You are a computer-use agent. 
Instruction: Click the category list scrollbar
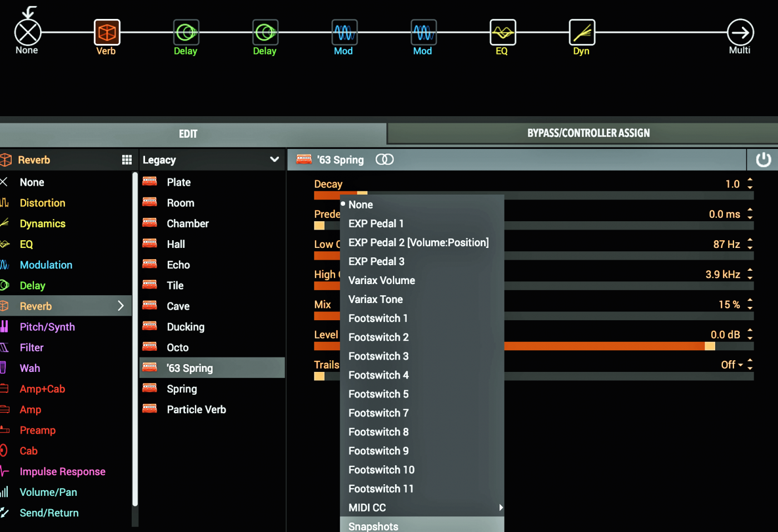pos(135,339)
